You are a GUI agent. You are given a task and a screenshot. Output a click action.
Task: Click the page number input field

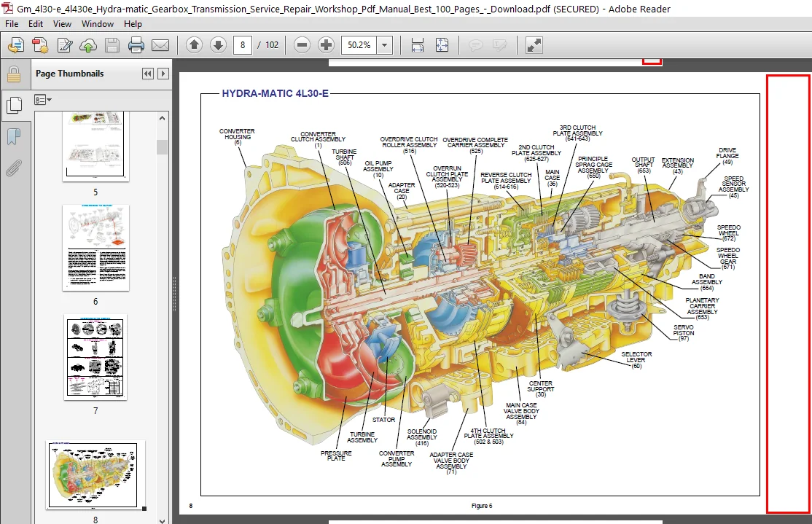tap(242, 45)
